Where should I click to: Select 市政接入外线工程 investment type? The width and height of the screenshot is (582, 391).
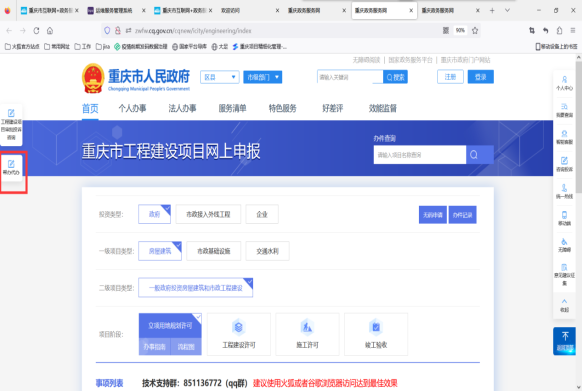(x=208, y=214)
